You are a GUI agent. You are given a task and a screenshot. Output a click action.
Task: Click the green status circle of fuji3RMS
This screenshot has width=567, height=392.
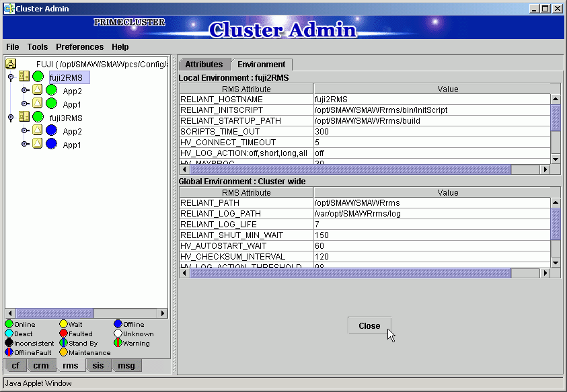click(x=38, y=117)
